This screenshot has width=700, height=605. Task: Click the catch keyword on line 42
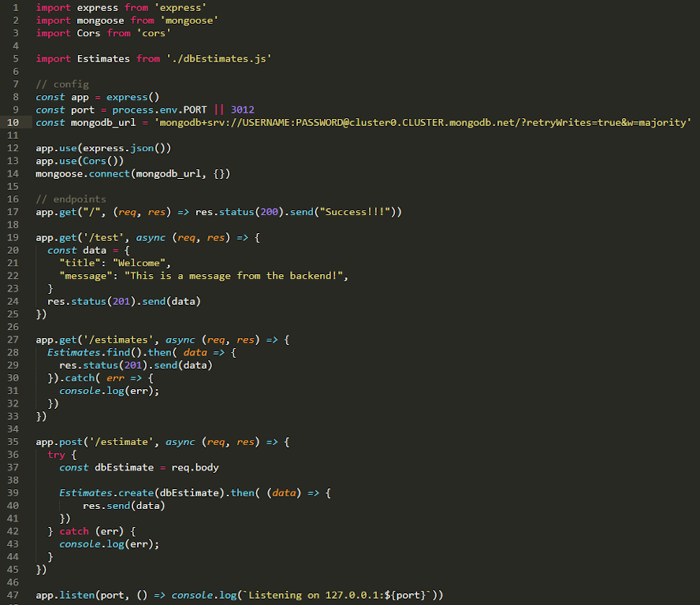coord(74,532)
